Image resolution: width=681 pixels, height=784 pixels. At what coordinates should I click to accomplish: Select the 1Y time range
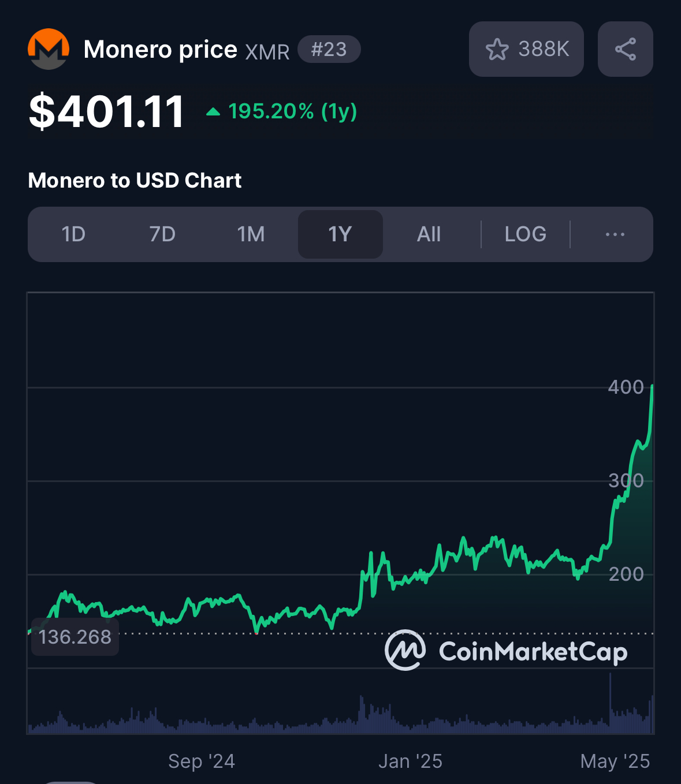click(340, 234)
